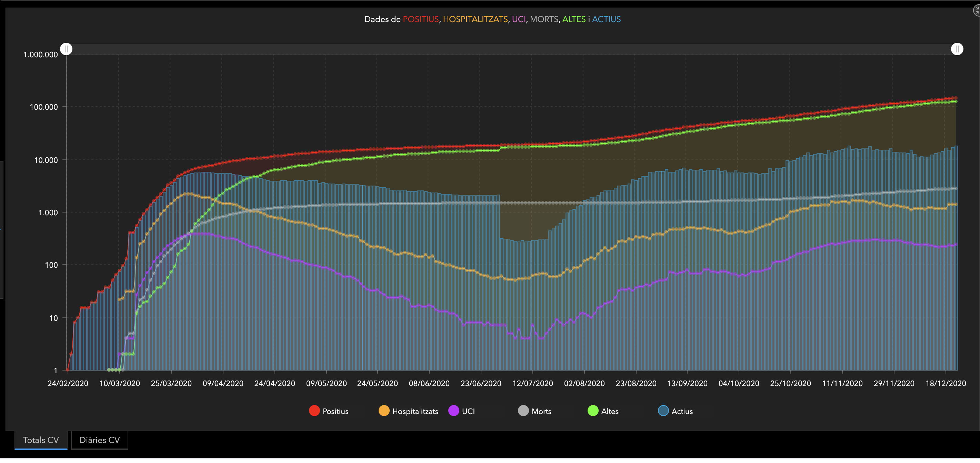Viewport: 980px width, 463px height.
Task: Hide the Hospitalitzats series via label
Action: 415,411
